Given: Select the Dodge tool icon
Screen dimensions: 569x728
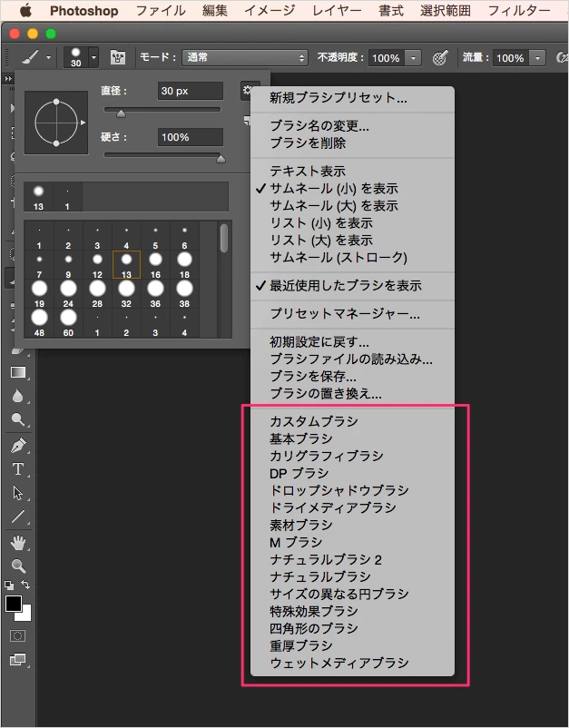Looking at the screenshot, I should [x=18, y=419].
